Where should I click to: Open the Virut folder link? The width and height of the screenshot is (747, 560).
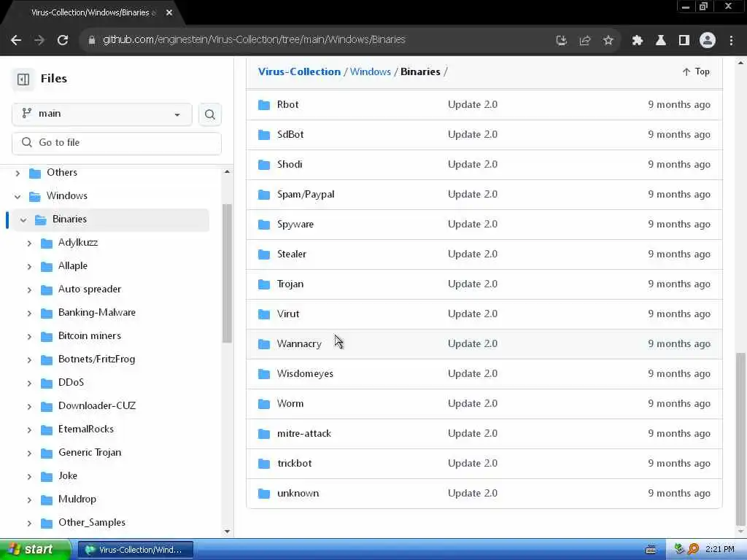click(x=288, y=314)
